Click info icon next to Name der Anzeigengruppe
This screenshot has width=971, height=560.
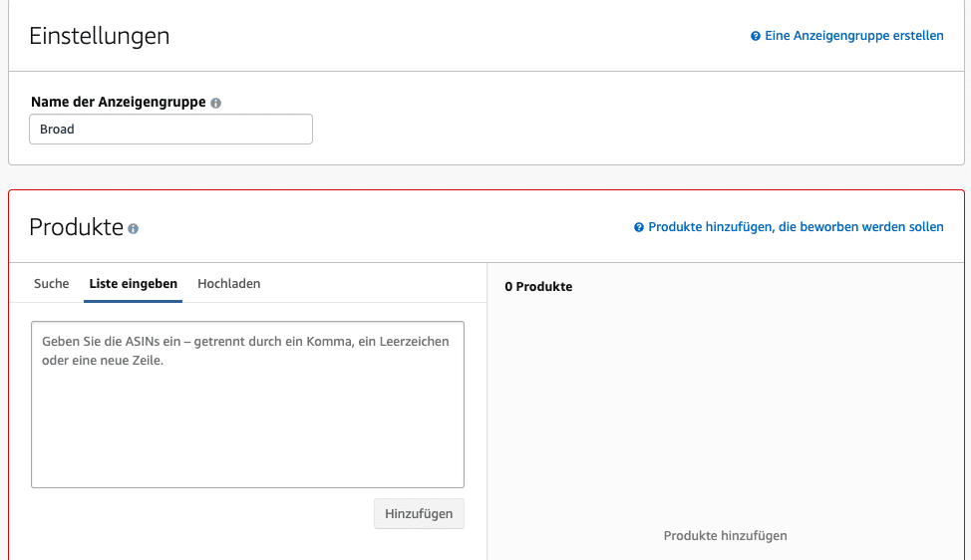pyautogui.click(x=215, y=104)
